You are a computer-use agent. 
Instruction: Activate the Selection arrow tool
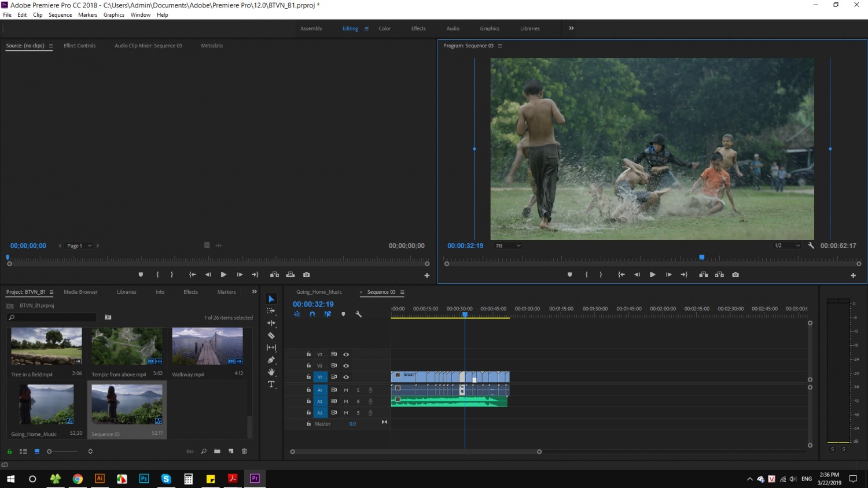[271, 299]
